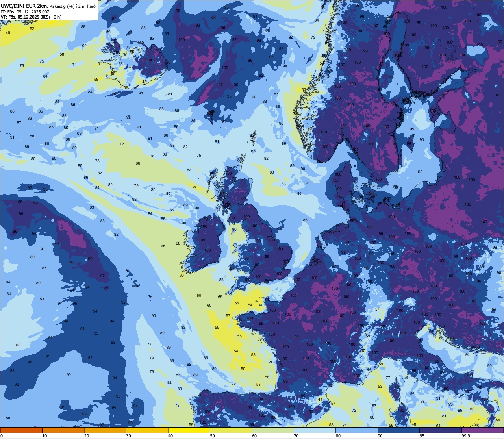Click the legend tick label '40'

click(170, 436)
